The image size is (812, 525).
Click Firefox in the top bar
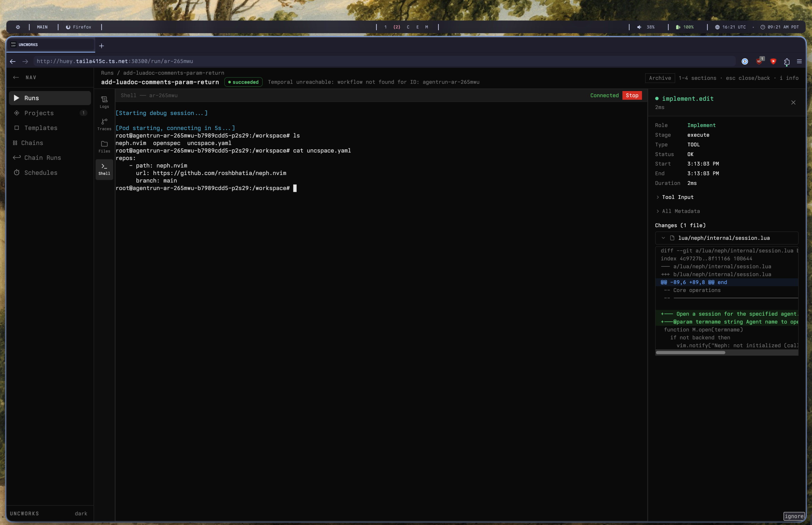click(x=78, y=27)
